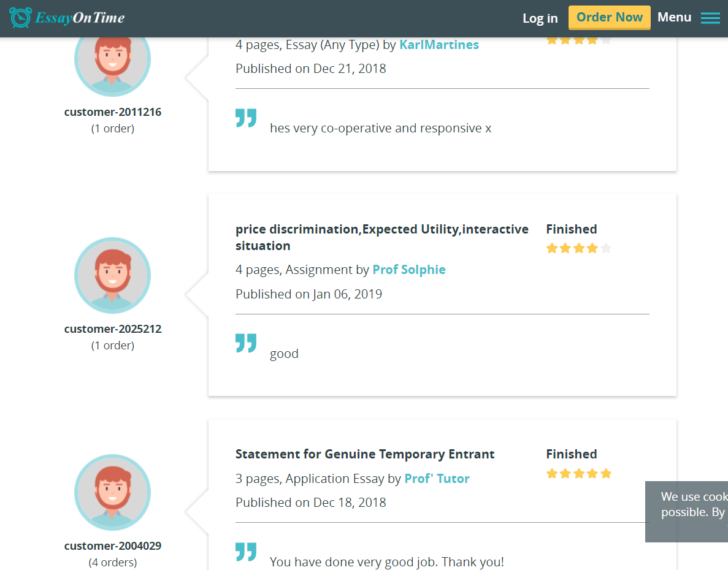Open the Menu label in header

pyautogui.click(x=674, y=17)
